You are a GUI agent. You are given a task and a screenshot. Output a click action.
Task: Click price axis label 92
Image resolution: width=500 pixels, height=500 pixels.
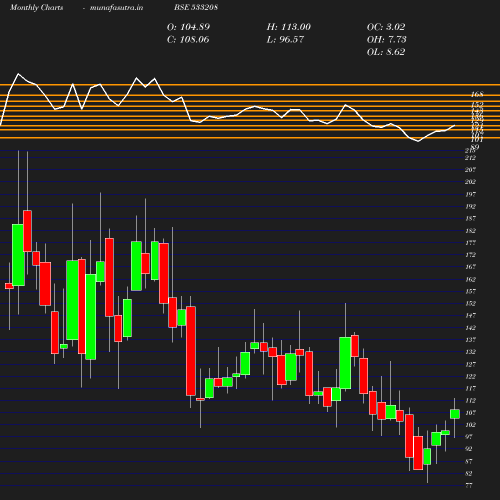point(469,449)
